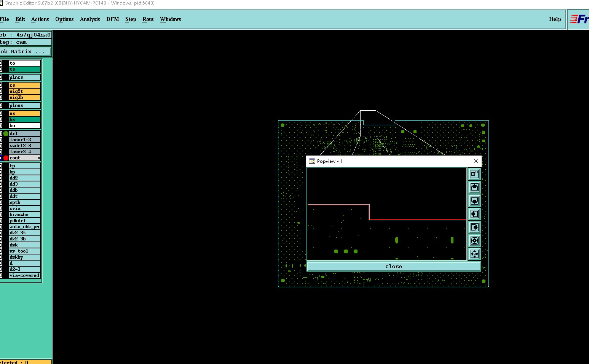The width and height of the screenshot is (589, 364).
Task: Expand the small indicator on rout row
Action: [x=38, y=158]
